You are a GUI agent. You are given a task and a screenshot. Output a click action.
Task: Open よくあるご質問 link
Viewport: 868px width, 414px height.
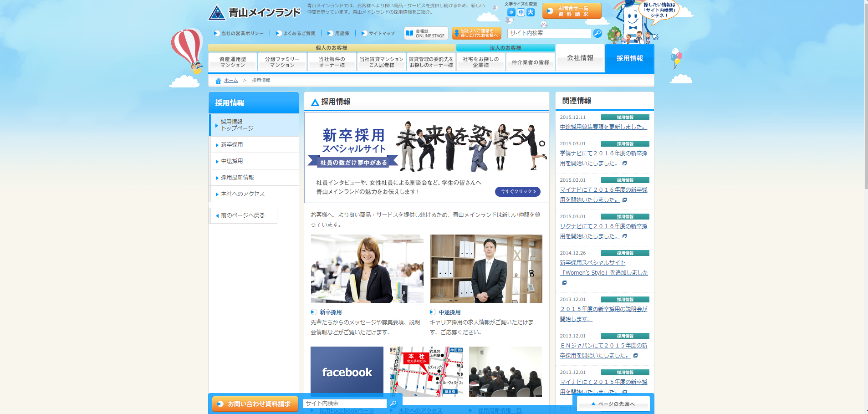click(x=296, y=33)
